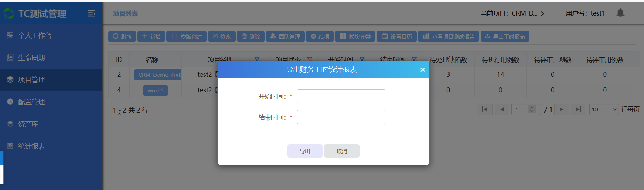The height and width of the screenshot is (190, 644).
Task: Click the ID column header
Action: click(x=119, y=60)
